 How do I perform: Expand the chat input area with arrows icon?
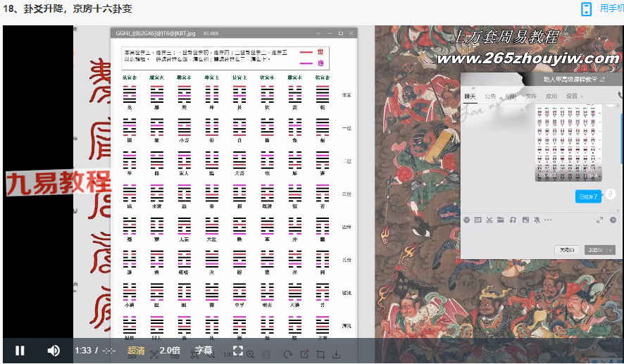599,220
